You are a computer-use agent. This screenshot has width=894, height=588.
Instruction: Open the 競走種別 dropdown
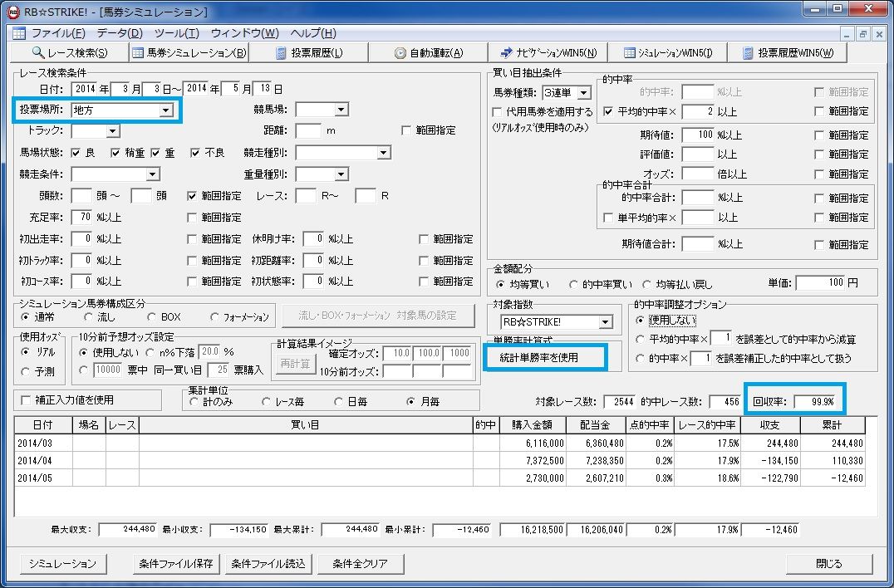[384, 153]
